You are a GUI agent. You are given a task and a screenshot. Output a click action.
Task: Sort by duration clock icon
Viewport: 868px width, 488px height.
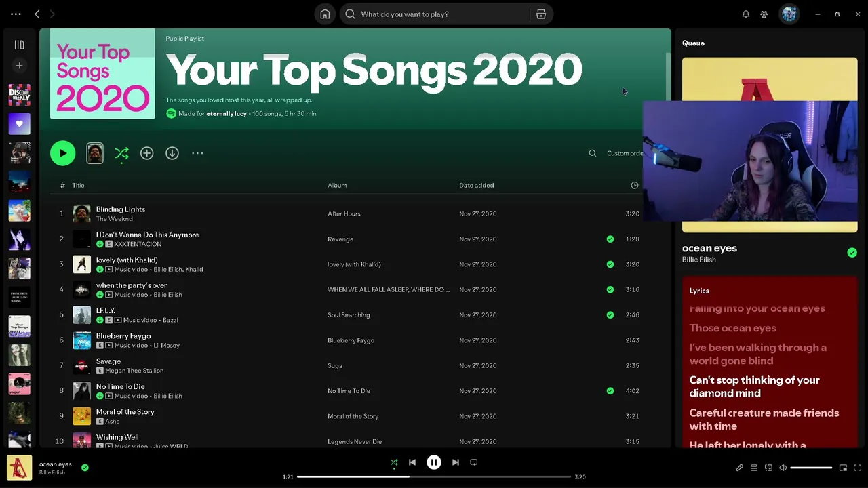635,185
